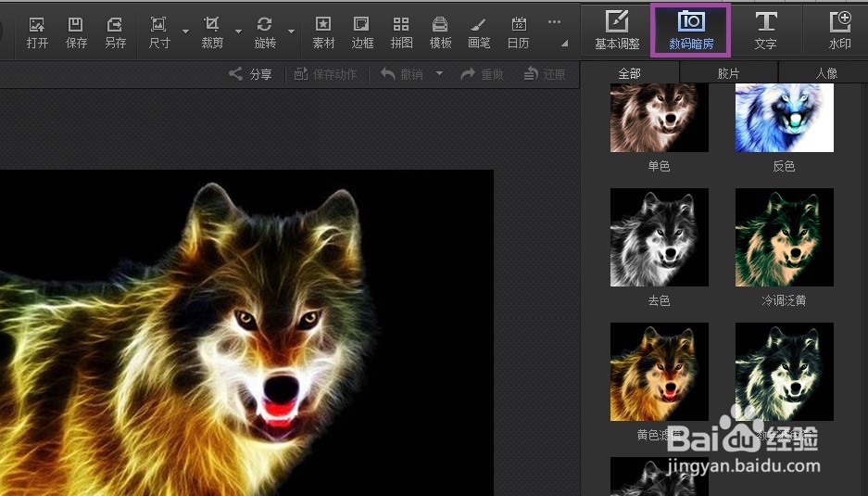The image size is (868, 496).
Task: Click the wolf image on canvas
Action: click(x=246, y=333)
